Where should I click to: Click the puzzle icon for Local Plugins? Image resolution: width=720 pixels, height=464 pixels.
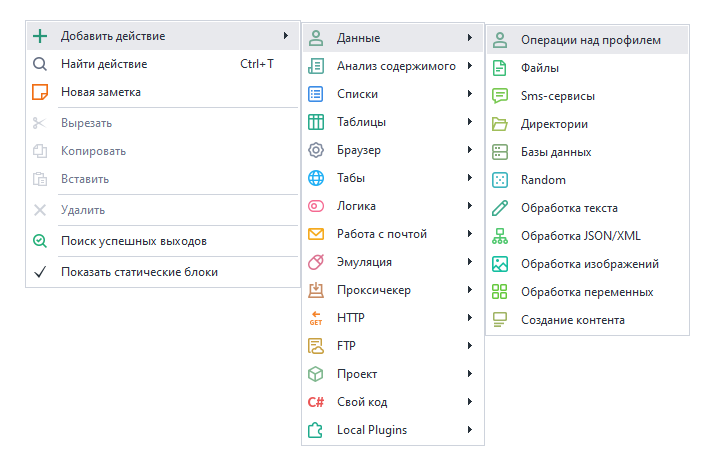click(316, 430)
